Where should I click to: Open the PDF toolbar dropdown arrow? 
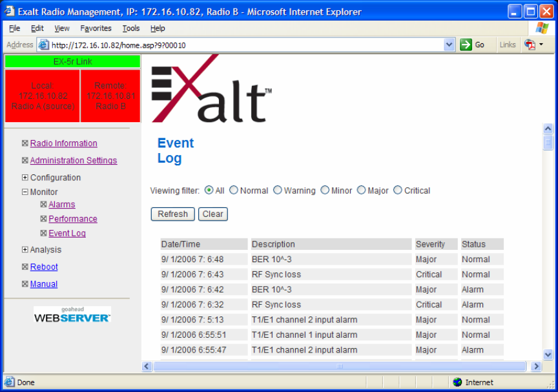click(541, 45)
